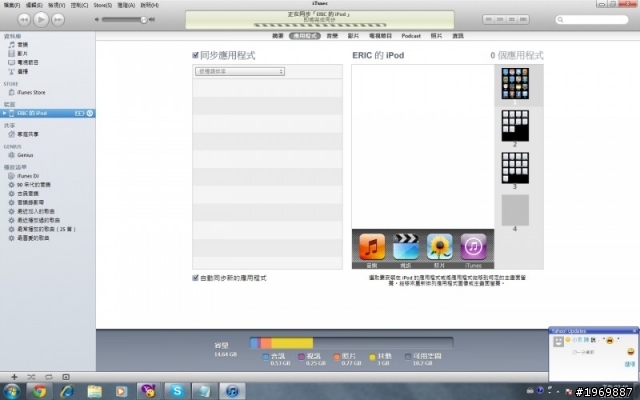640x400 pixels.
Task: Open Yahoo Messenger from the taskbar
Action: point(149,391)
